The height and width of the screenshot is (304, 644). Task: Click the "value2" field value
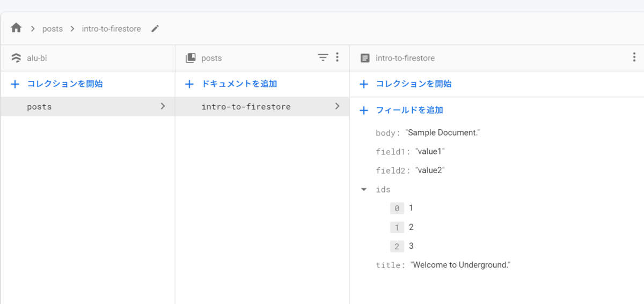[x=430, y=170]
